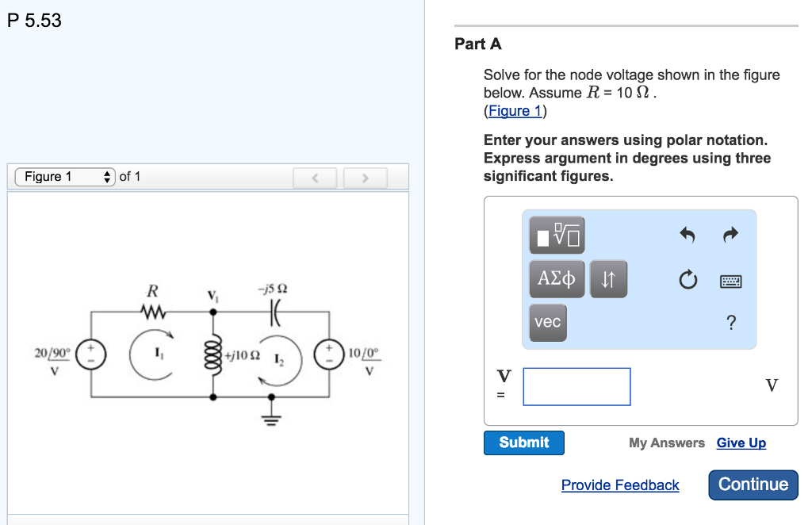Open the Greek symbols ΑΣφ palette
This screenshot has width=812, height=525.
pyautogui.click(x=556, y=278)
